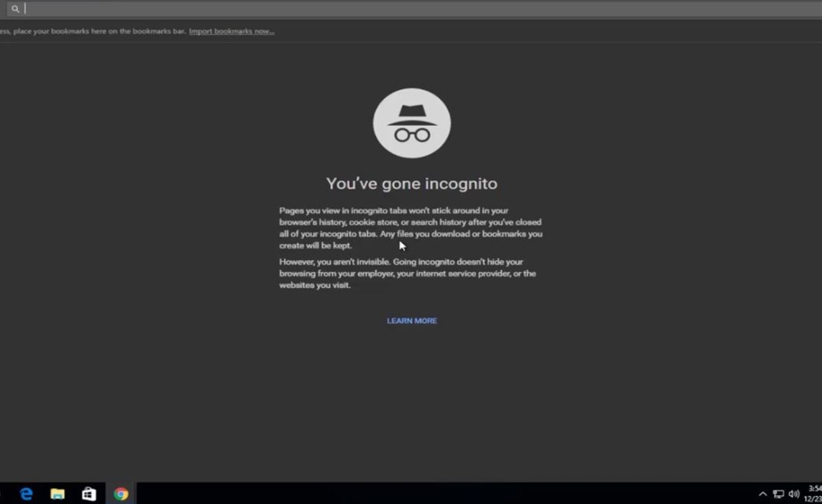Open the LEARN MORE link

[411, 321]
